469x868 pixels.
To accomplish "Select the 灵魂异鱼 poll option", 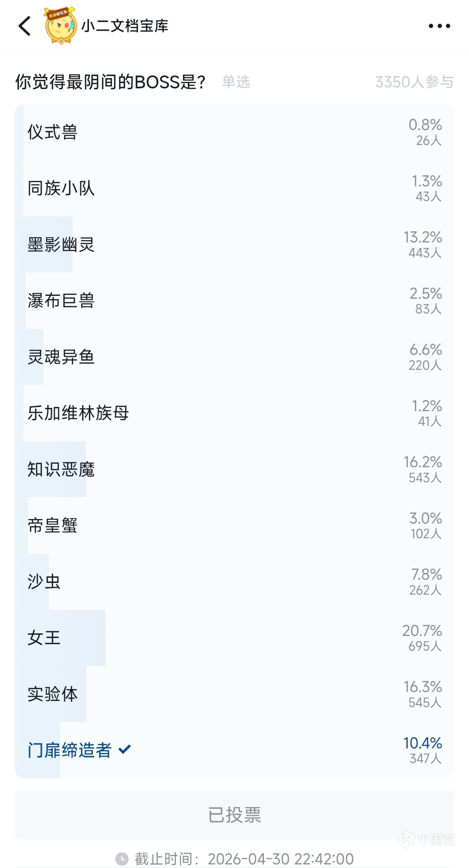I will [x=234, y=357].
